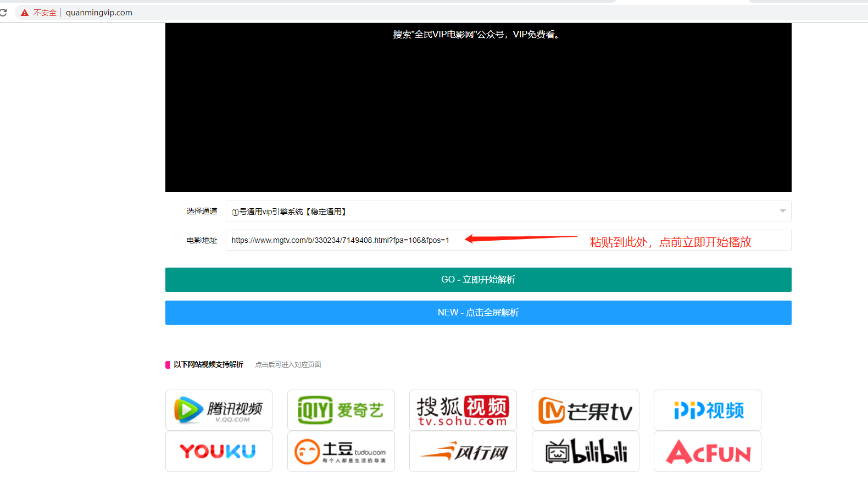This screenshot has width=868, height=494.
Task: Reload the page with the refresh icon
Action: [3, 12]
